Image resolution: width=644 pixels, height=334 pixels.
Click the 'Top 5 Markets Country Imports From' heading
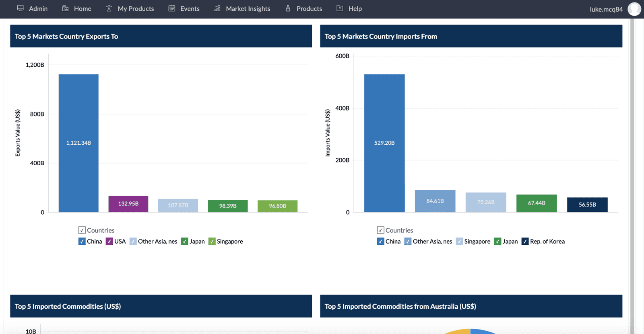(381, 36)
